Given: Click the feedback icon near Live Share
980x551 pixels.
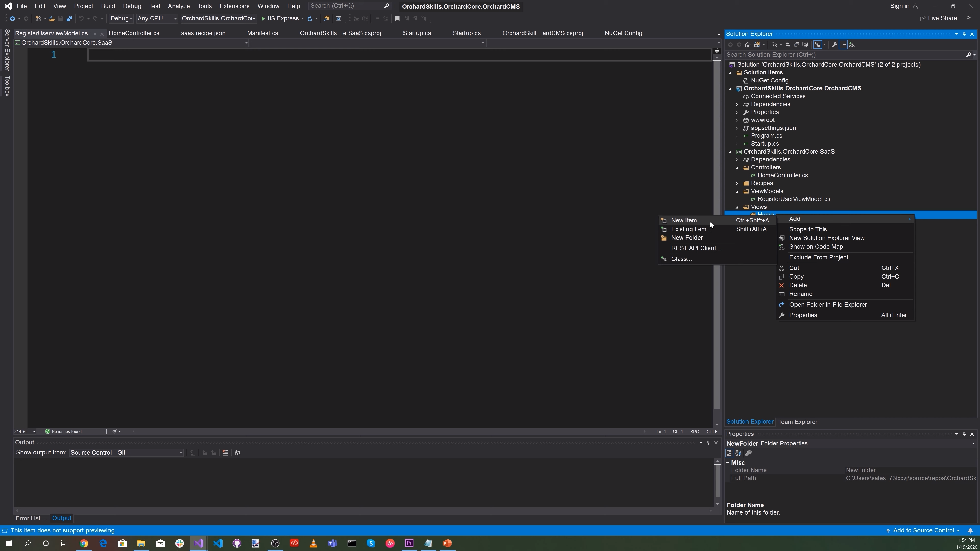Looking at the screenshot, I should pos(969,18).
